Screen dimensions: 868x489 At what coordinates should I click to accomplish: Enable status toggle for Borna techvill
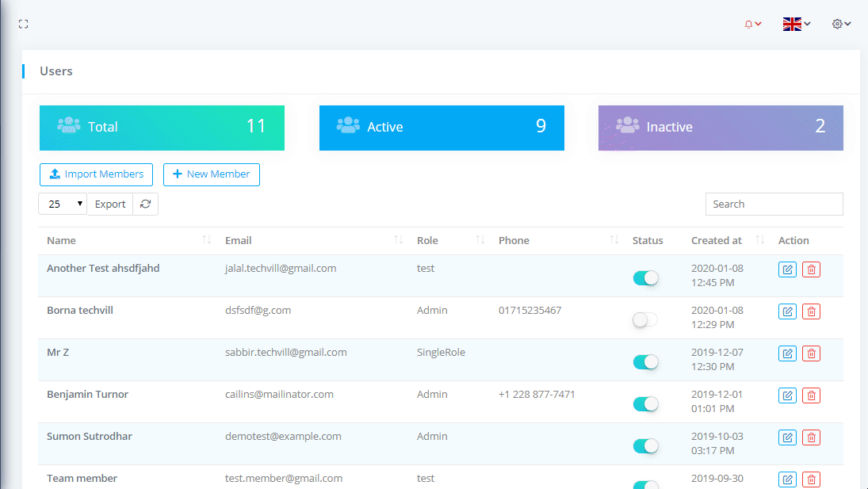click(x=645, y=320)
